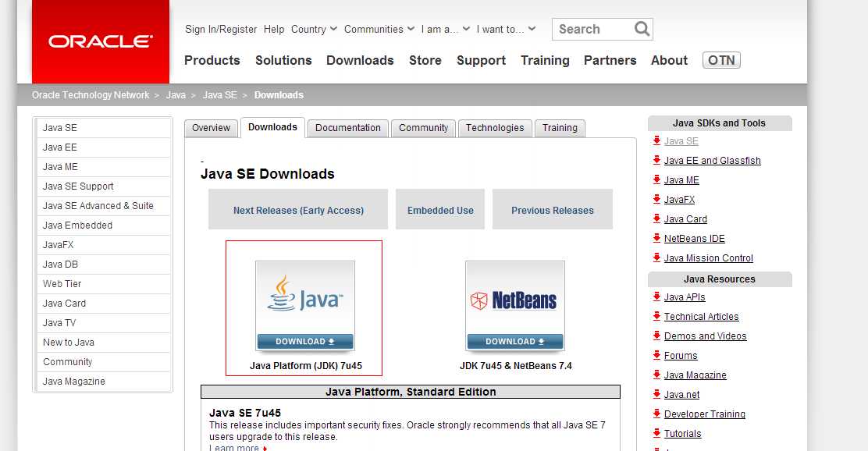The image size is (868, 451).
Task: Click the red arrow icon beside Java ME link
Action: pyautogui.click(x=656, y=179)
